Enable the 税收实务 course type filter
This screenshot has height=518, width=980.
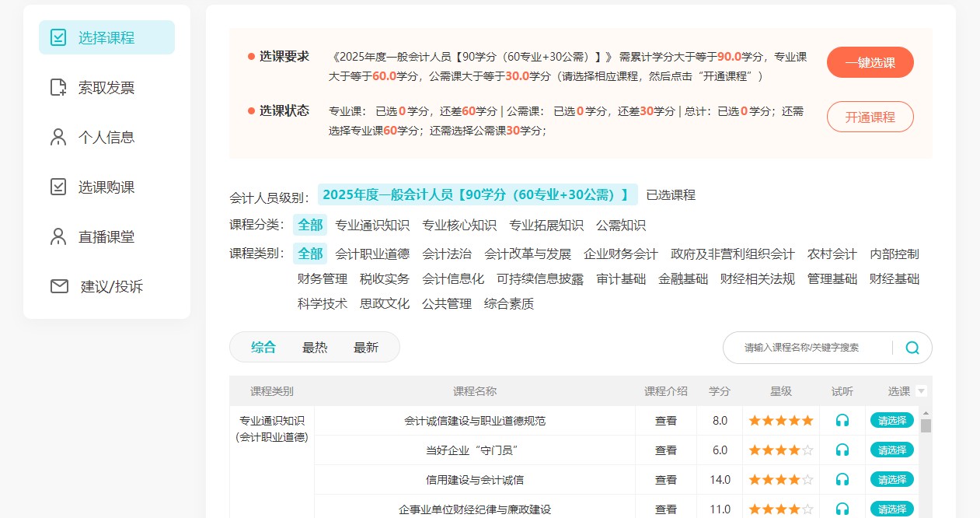click(x=384, y=278)
